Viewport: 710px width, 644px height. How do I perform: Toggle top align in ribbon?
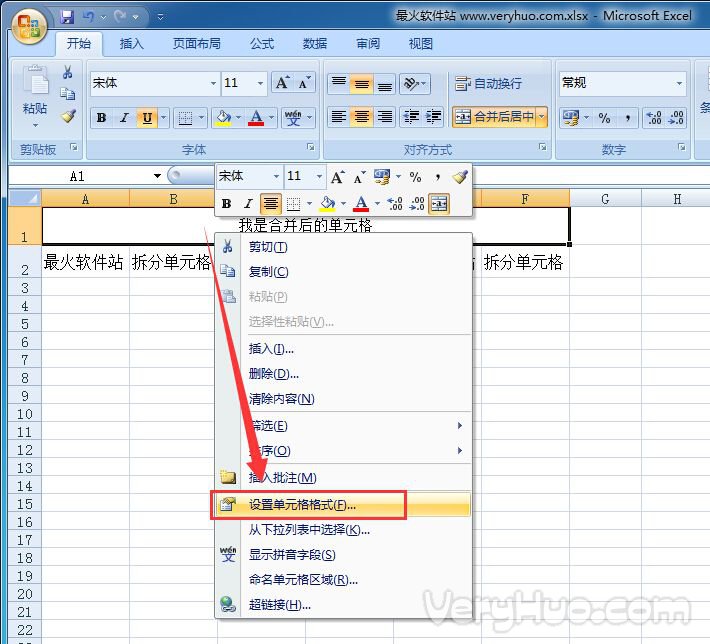coord(339,83)
